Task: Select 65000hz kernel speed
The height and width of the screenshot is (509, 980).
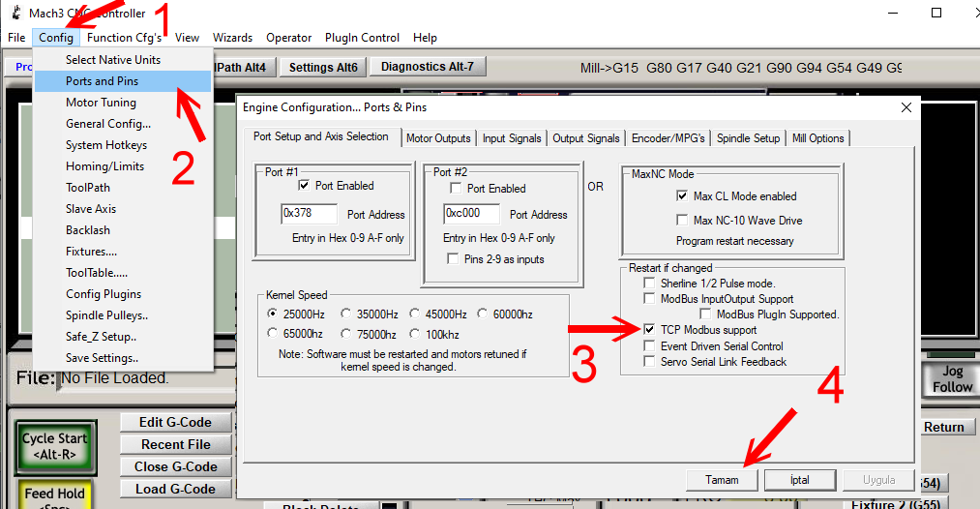Action: coord(272,333)
